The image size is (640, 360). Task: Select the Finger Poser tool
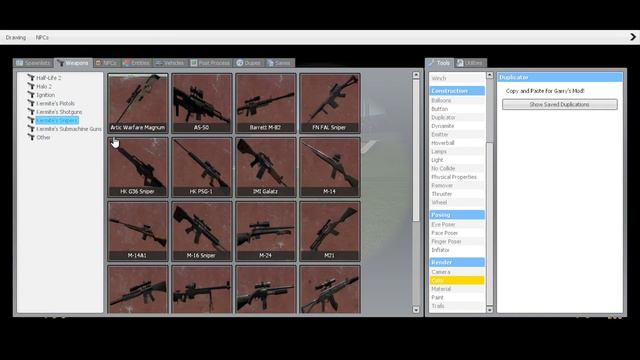(x=457, y=242)
